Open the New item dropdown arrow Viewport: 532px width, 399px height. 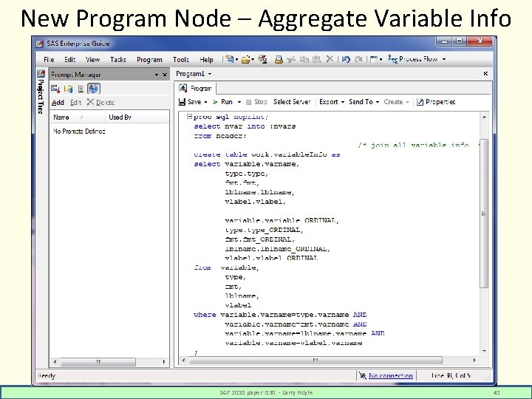(x=236, y=59)
